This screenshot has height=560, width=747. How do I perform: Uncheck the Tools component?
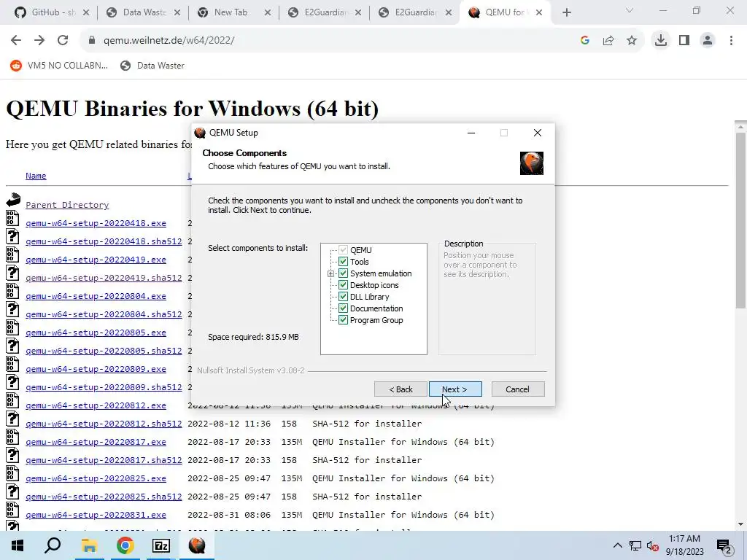coord(343,262)
